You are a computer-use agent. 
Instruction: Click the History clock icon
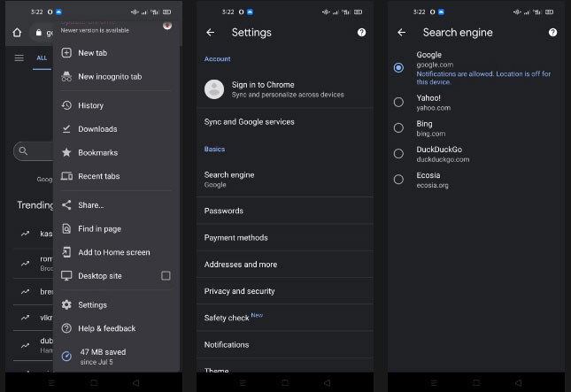[66, 105]
